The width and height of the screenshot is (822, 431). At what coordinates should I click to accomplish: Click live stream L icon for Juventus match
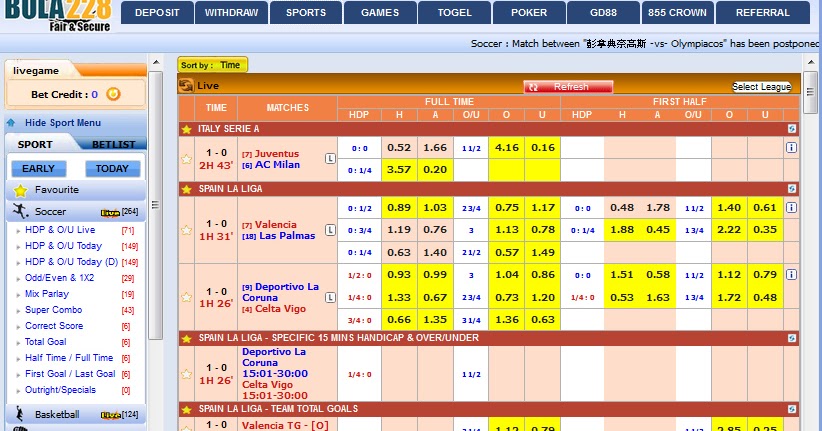tap(330, 158)
